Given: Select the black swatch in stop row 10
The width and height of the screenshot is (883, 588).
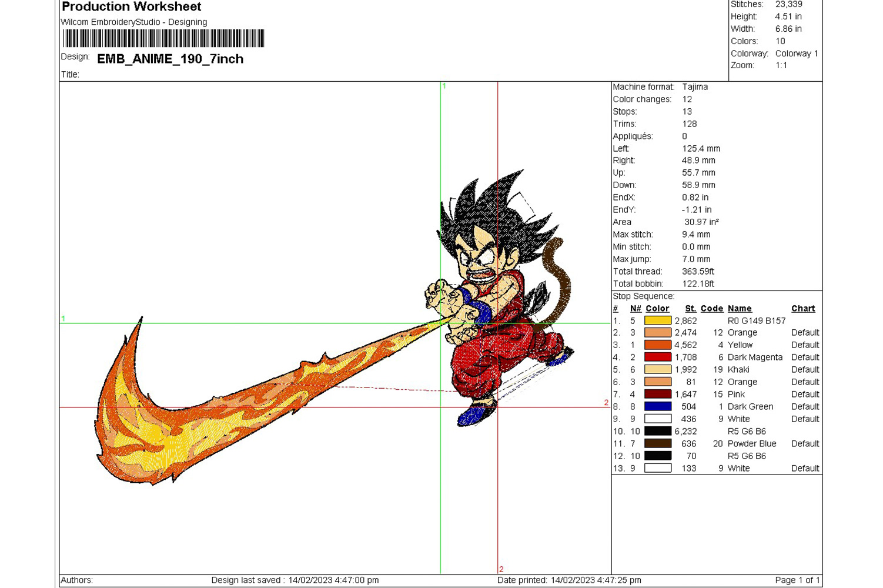Looking at the screenshot, I should coord(657,431).
